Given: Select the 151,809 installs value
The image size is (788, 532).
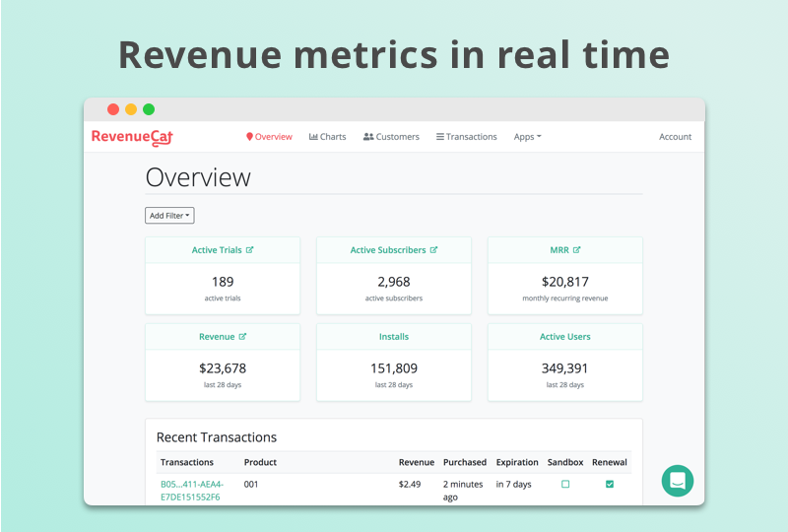Looking at the screenshot, I should pyautogui.click(x=394, y=368).
